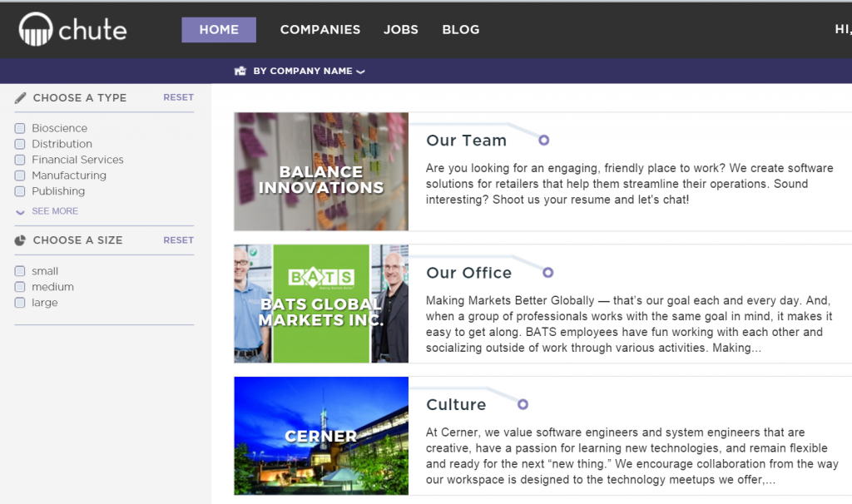Screen dimensions: 852x504
Task: Enable the Financial Services filter checkbox
Action: point(20,160)
